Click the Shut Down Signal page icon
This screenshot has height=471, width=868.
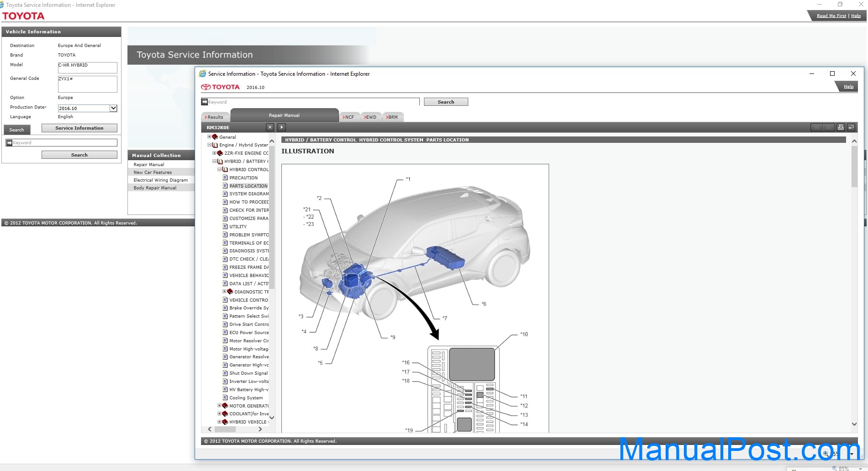(x=225, y=373)
